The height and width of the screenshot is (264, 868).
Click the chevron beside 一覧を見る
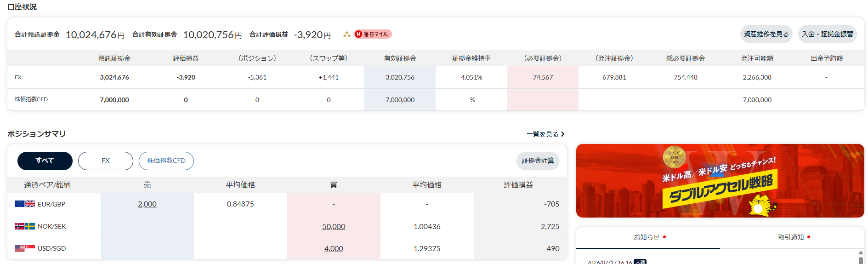click(x=562, y=134)
